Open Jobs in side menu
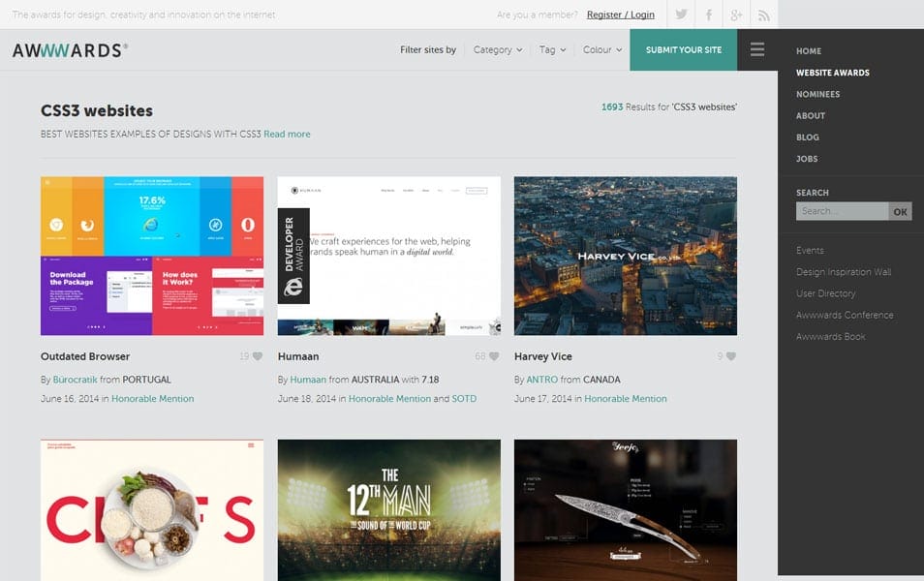This screenshot has width=924, height=581. 807,159
